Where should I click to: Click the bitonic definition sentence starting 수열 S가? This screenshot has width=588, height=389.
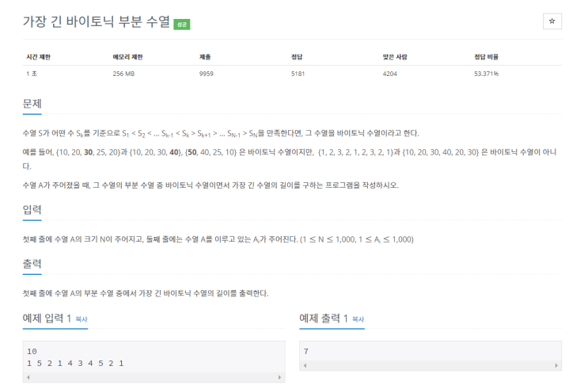pos(221,134)
